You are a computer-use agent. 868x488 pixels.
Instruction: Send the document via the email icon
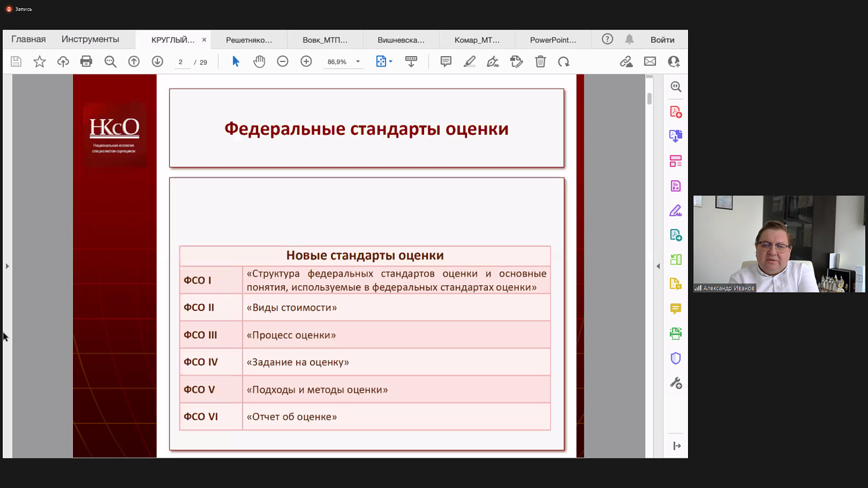tap(650, 61)
